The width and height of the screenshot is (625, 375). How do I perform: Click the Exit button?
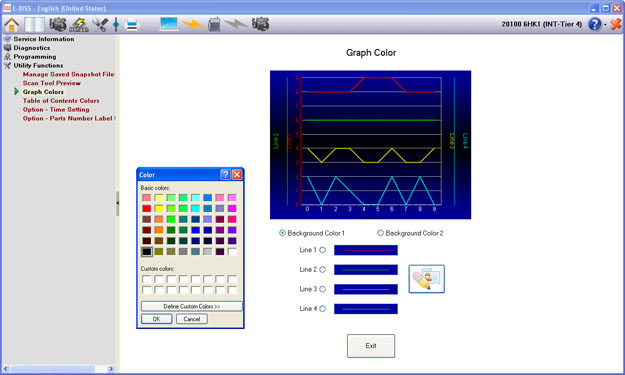[x=371, y=346]
